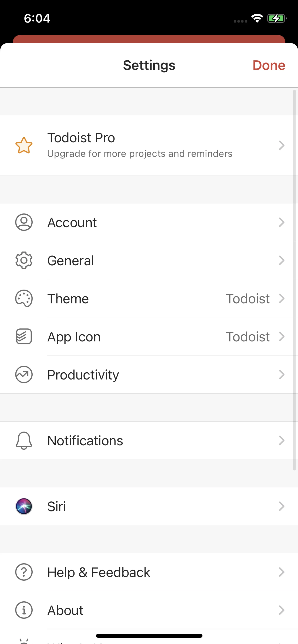This screenshot has width=298, height=644.
Task: Tap 'Upgrade for more projects and reminders'
Action: (140, 154)
